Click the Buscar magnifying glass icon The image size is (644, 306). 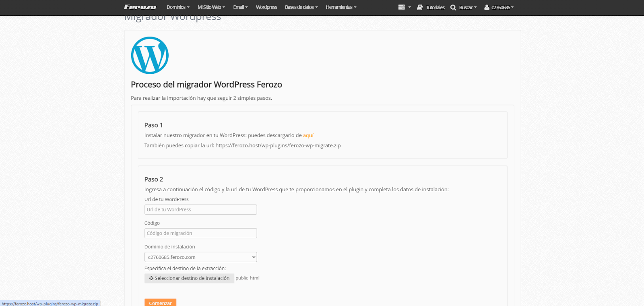453,7
